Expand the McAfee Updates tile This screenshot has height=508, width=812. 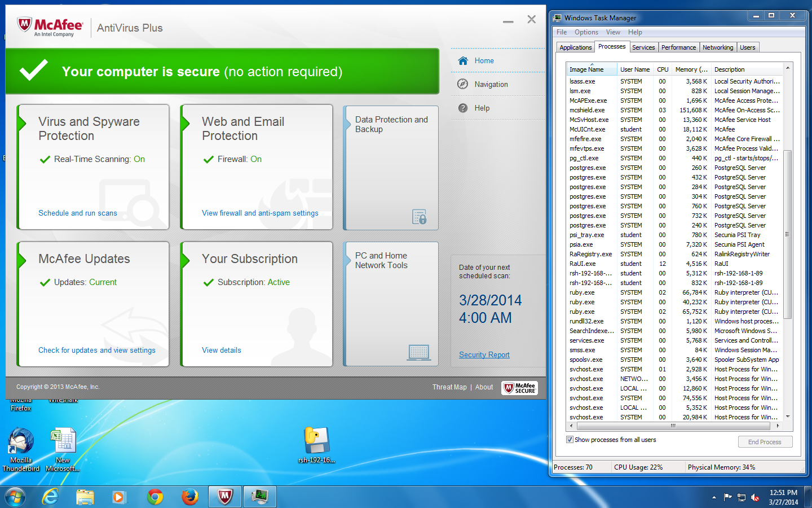coord(93,304)
